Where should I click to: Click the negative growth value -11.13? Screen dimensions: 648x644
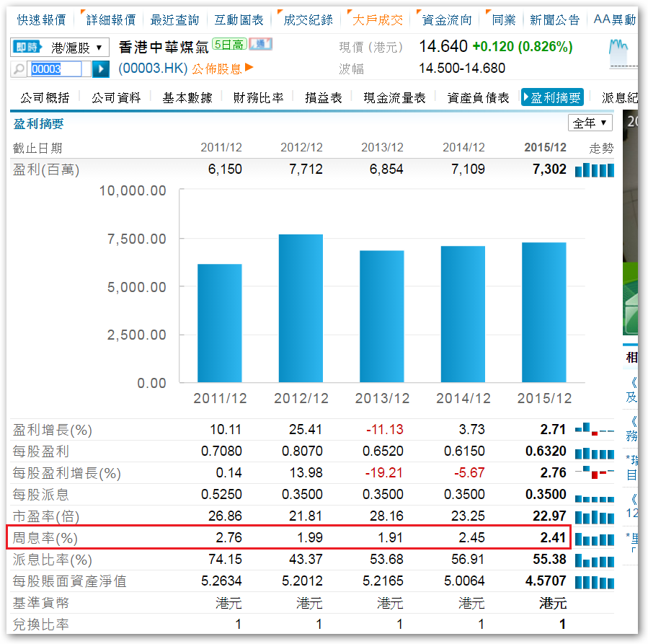pos(384,430)
